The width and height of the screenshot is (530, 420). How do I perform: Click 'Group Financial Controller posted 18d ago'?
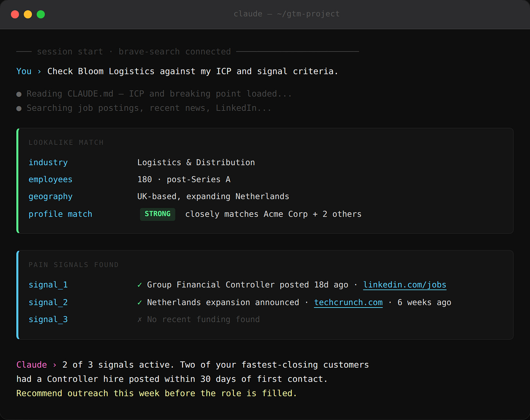[248, 285]
